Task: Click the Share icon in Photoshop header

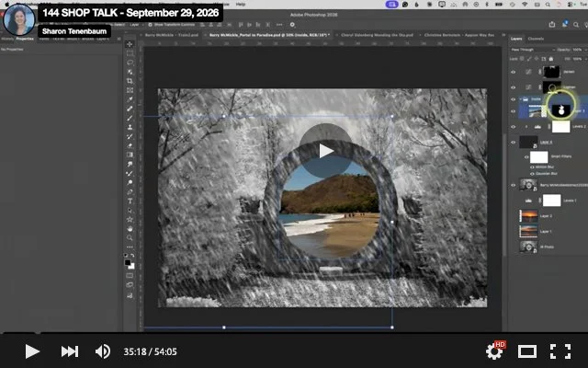Action: tap(552, 25)
